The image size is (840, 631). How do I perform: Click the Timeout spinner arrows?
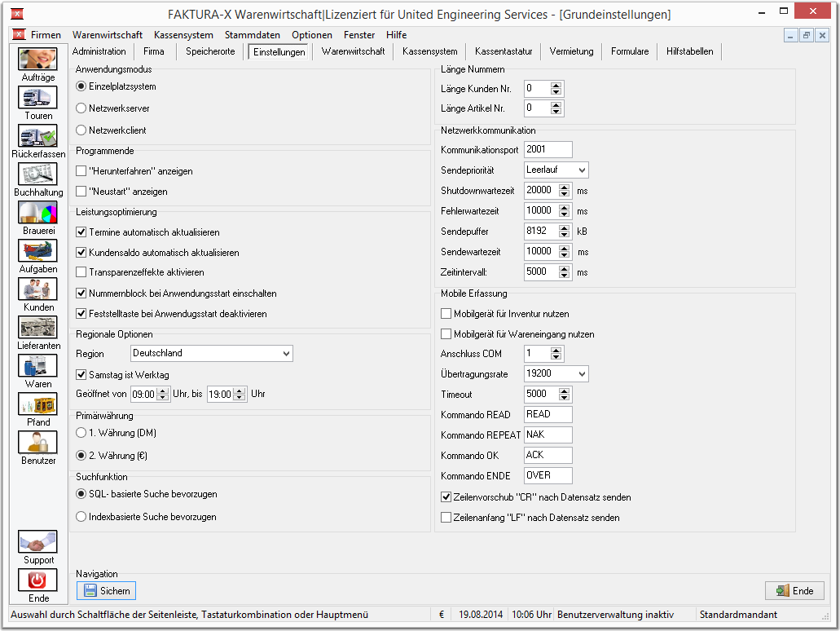tap(564, 394)
